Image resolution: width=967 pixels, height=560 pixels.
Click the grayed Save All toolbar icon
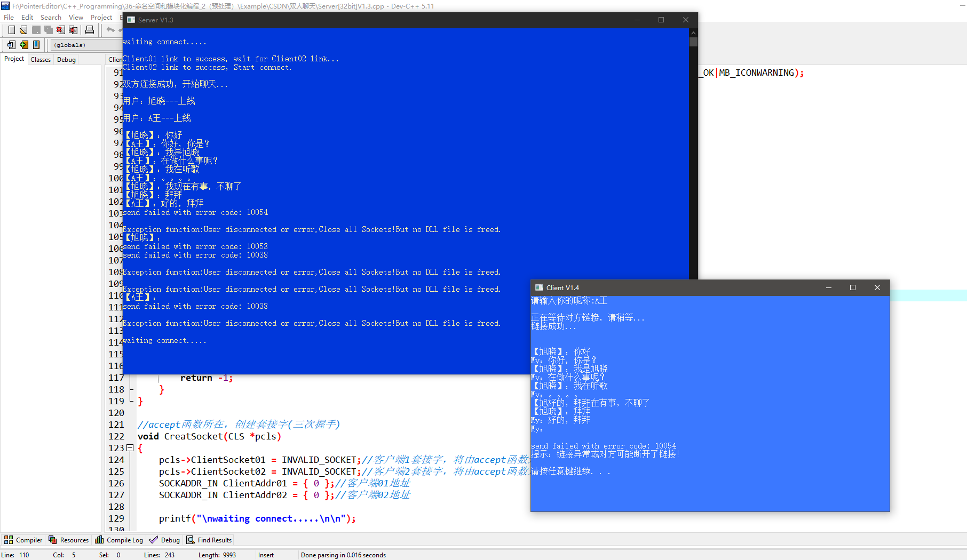(x=49, y=30)
